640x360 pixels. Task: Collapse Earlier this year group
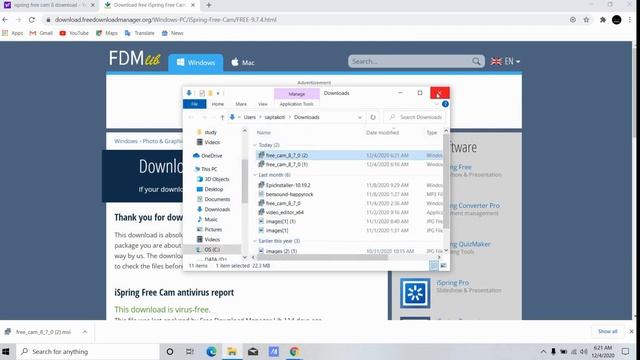click(255, 241)
